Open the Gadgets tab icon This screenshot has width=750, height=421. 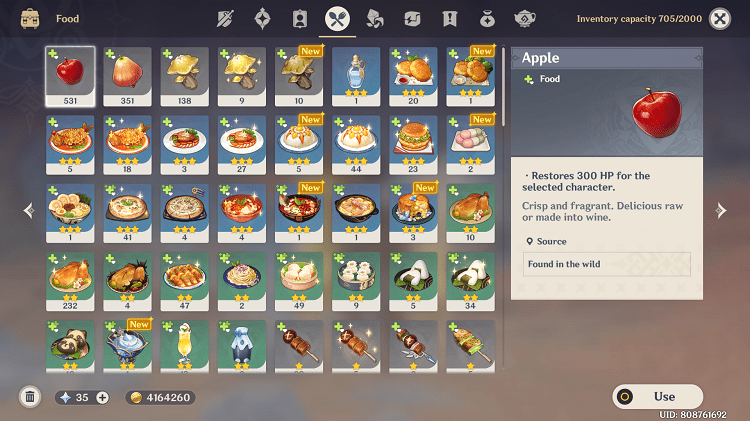click(x=412, y=19)
